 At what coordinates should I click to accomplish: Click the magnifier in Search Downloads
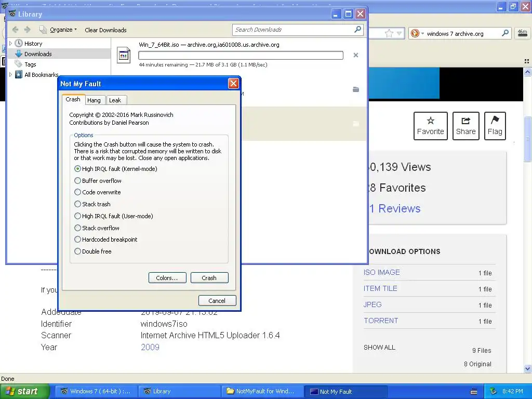(x=357, y=30)
